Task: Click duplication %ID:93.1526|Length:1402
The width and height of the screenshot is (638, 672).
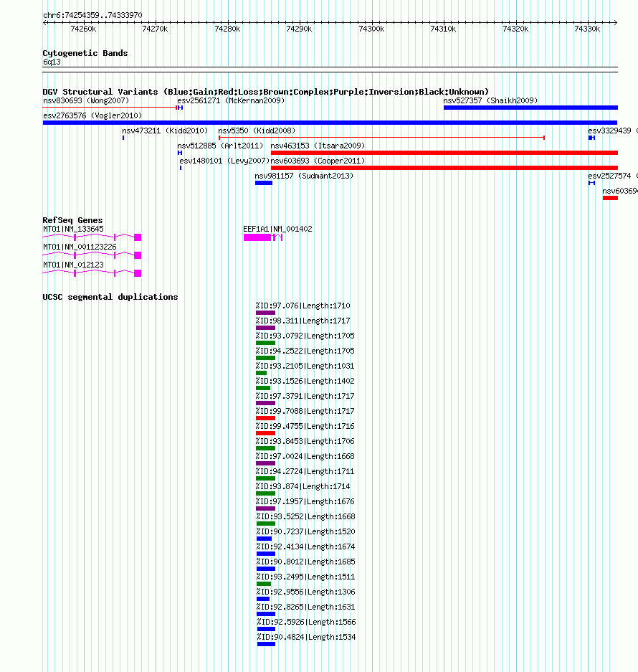Action: (x=305, y=381)
